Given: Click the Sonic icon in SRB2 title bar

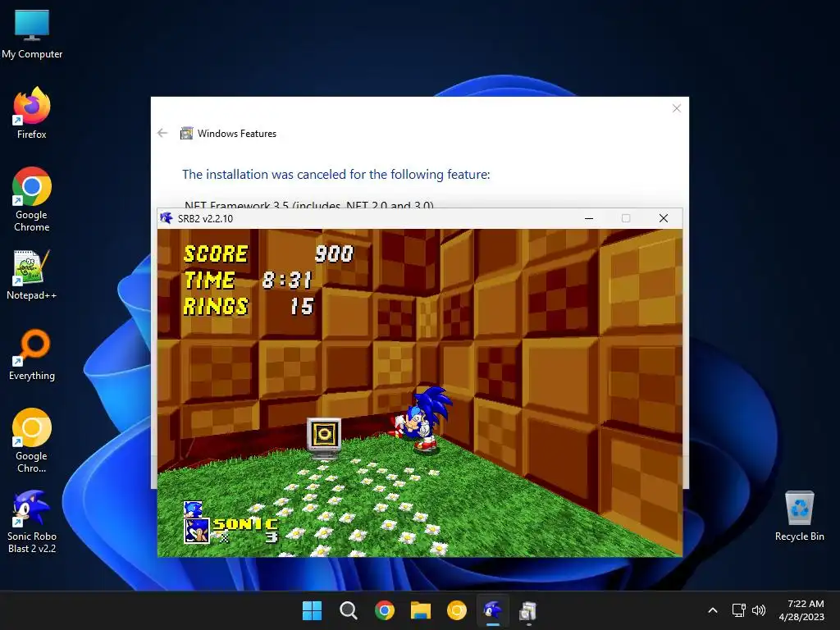Looking at the screenshot, I should pyautogui.click(x=166, y=218).
